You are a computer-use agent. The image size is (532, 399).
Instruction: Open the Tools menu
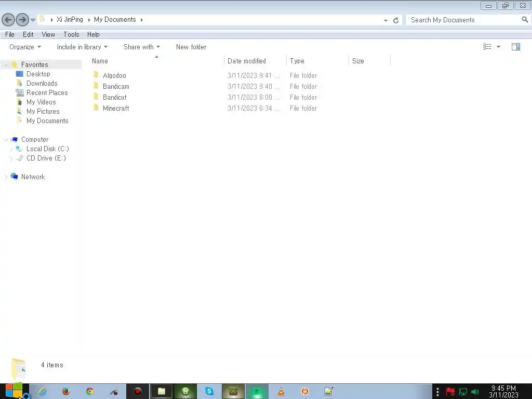71,35
